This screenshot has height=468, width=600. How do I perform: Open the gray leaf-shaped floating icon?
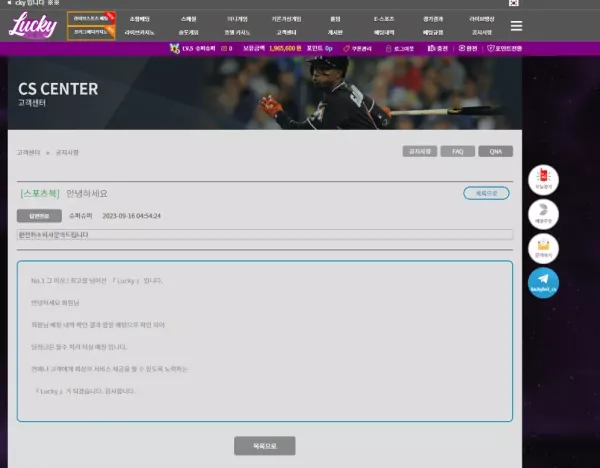pyautogui.click(x=543, y=214)
